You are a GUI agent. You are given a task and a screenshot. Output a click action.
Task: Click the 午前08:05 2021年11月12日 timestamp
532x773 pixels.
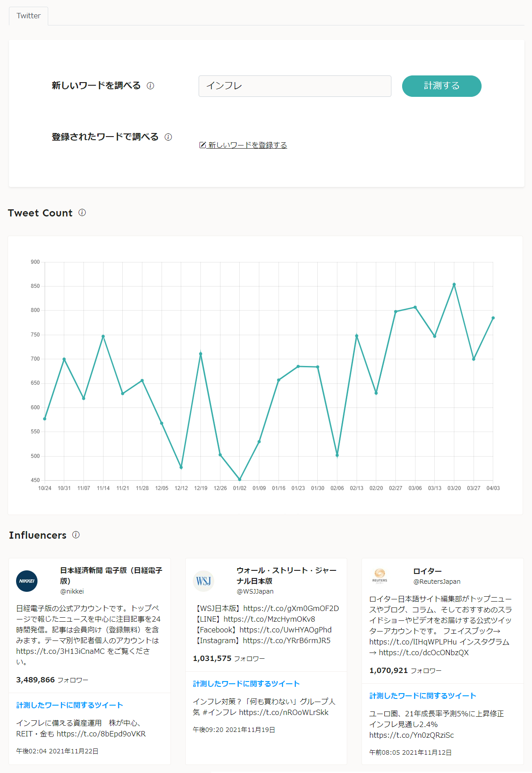(x=410, y=752)
